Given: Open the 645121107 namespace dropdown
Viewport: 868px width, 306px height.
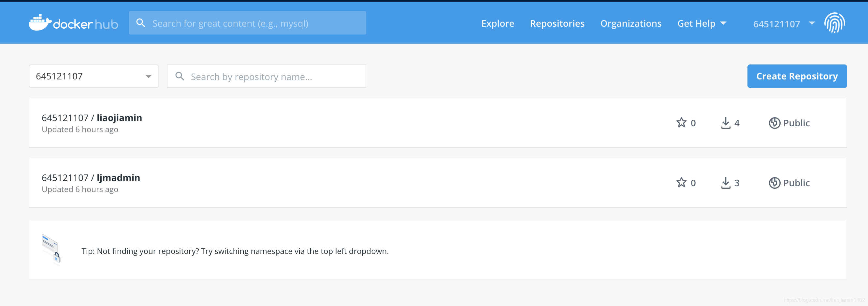Looking at the screenshot, I should click(x=94, y=76).
